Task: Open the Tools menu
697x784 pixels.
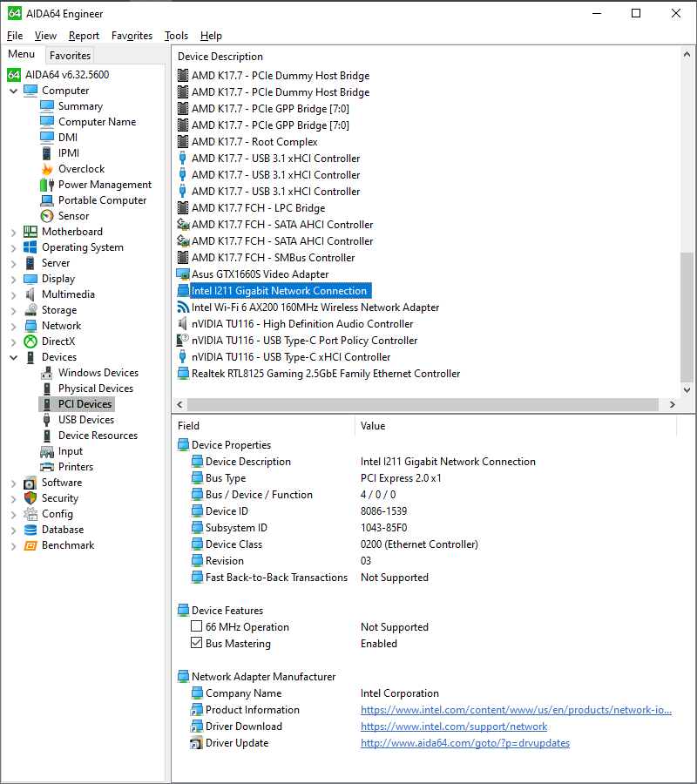Action: tap(177, 36)
